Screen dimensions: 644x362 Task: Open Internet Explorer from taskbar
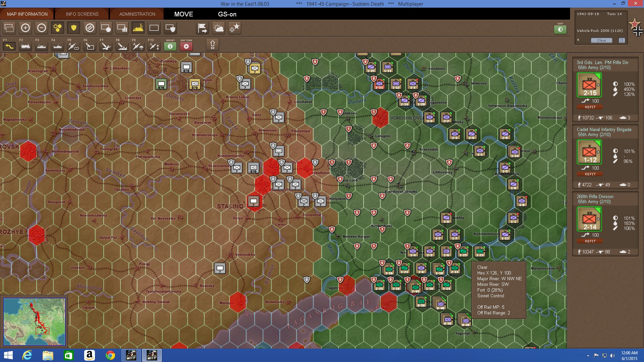click(x=27, y=355)
